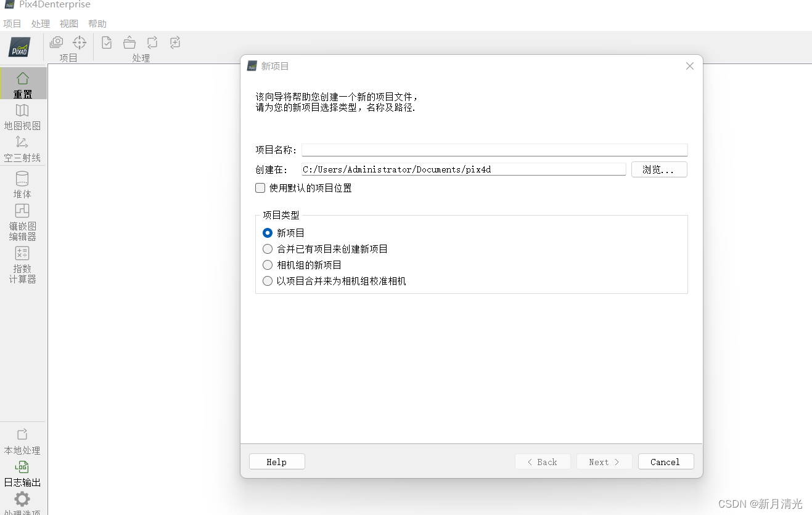Select 以项目合并来为相机组校准相机 radio option
812x515 pixels.
tap(268, 281)
